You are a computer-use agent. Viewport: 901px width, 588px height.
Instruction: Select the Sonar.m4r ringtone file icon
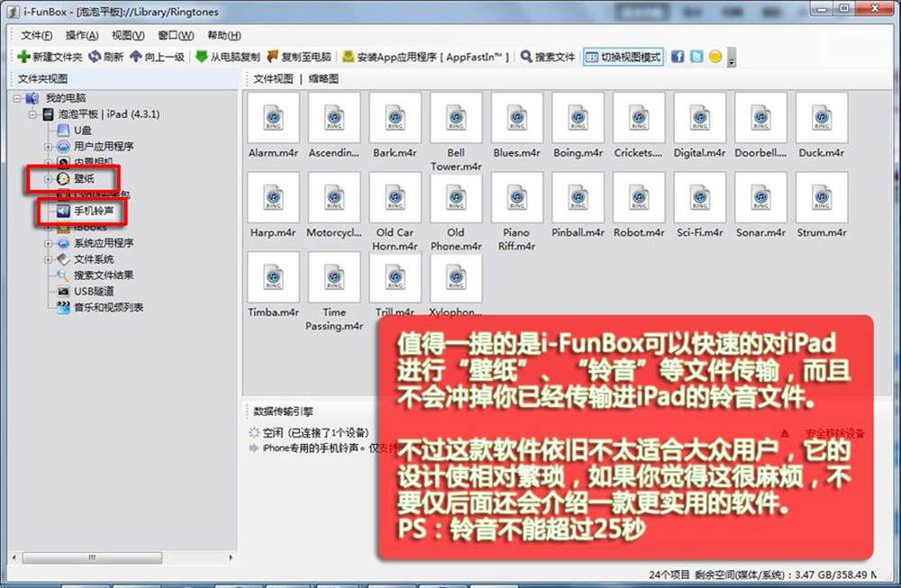click(760, 197)
